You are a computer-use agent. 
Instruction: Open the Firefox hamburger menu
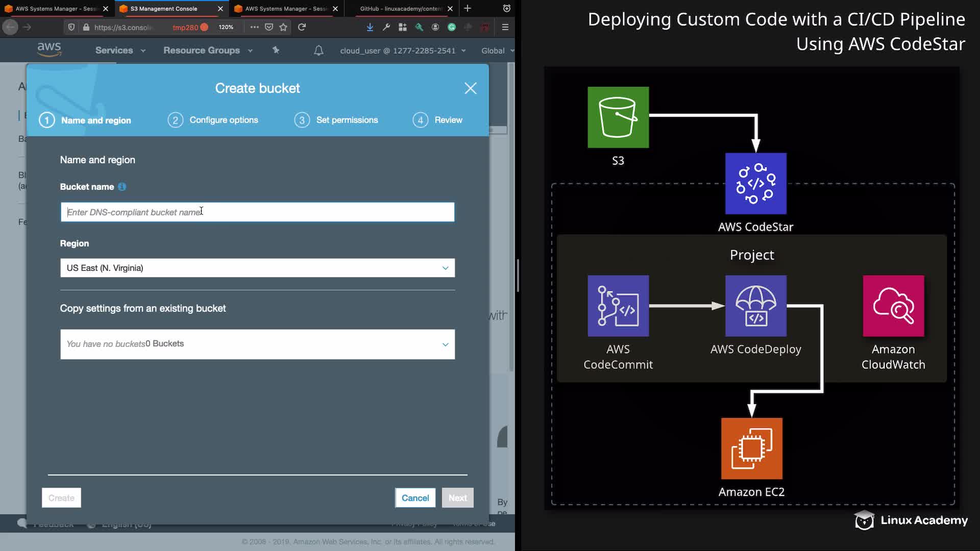coord(505,27)
